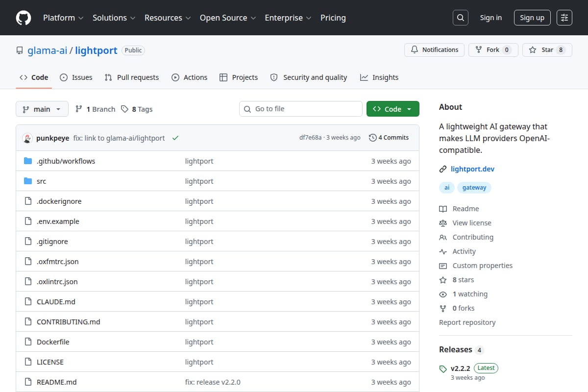Click punkpeye's avatar image
Screen dimensions: 588x392
coord(27,138)
